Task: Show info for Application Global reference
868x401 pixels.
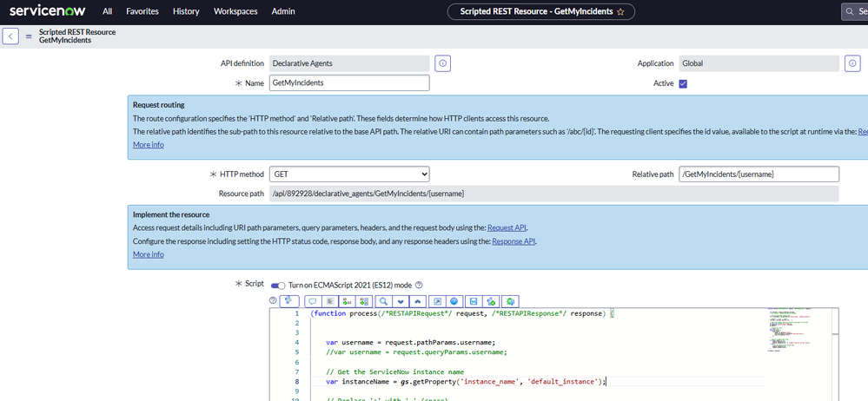Action: coord(852,63)
